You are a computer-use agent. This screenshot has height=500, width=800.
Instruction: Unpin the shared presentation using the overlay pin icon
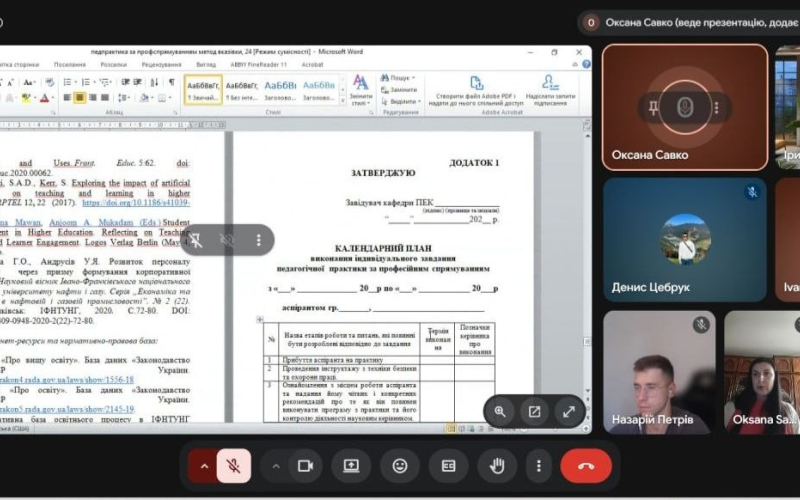coord(196,240)
